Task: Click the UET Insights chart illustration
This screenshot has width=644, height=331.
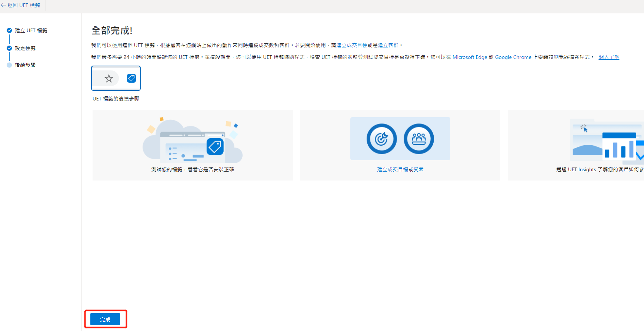Action: pyautogui.click(x=607, y=141)
